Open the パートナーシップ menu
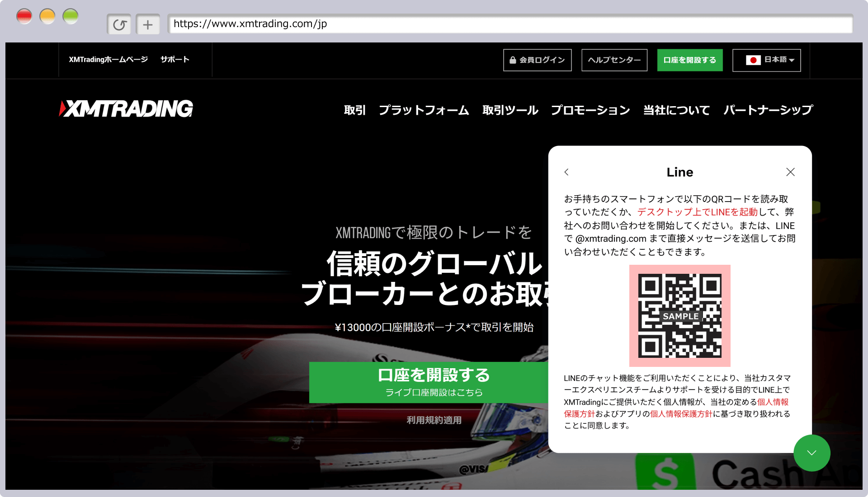Screen dimensions: 868x497 tap(768, 110)
